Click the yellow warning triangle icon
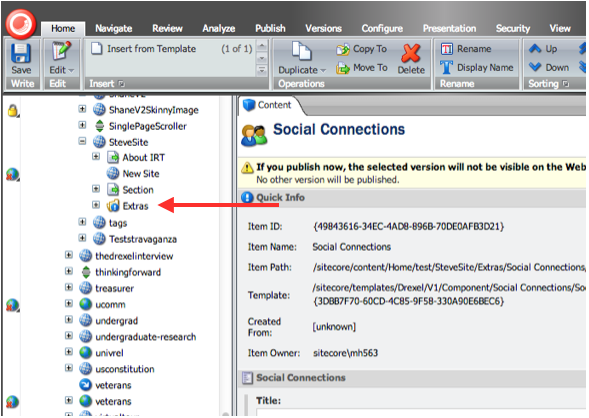This screenshot has width=589, height=418. (247, 168)
